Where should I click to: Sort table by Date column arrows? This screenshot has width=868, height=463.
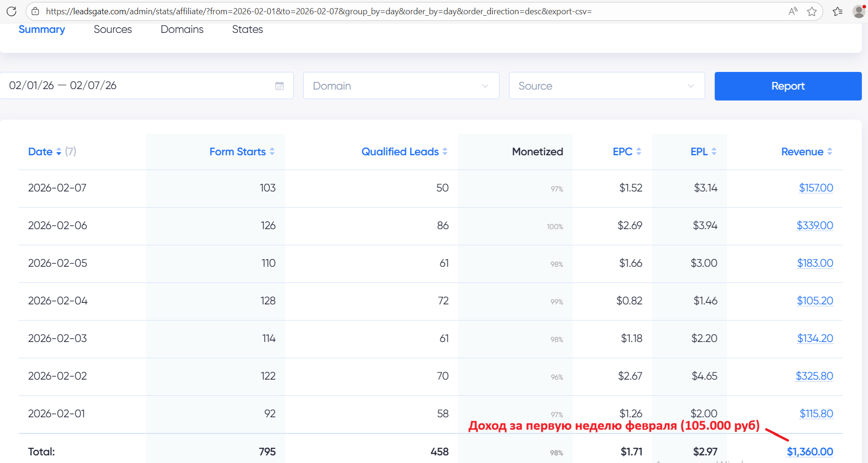point(59,151)
